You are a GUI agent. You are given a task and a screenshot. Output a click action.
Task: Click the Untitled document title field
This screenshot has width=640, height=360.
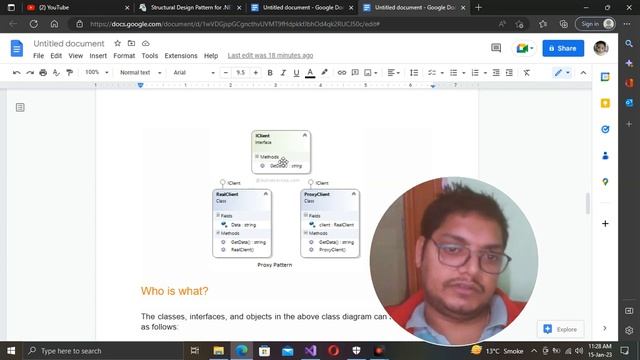(69, 43)
